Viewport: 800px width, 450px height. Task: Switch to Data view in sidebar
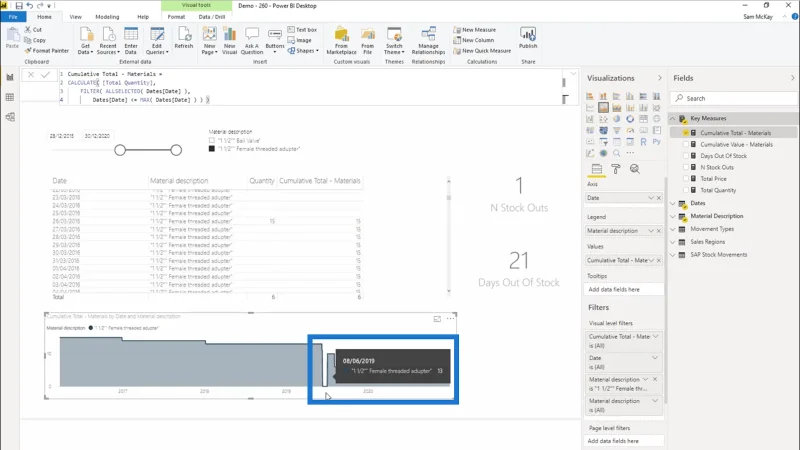coord(10,97)
